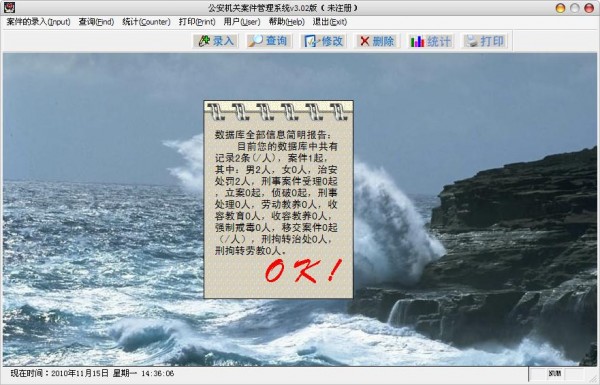
Task: Open the 用户(User) menu
Action: point(242,22)
